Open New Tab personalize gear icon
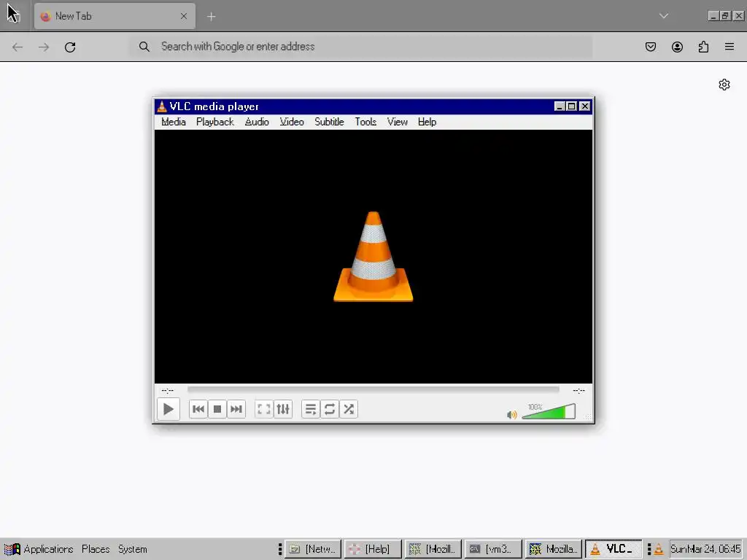The image size is (747, 560). point(724,85)
